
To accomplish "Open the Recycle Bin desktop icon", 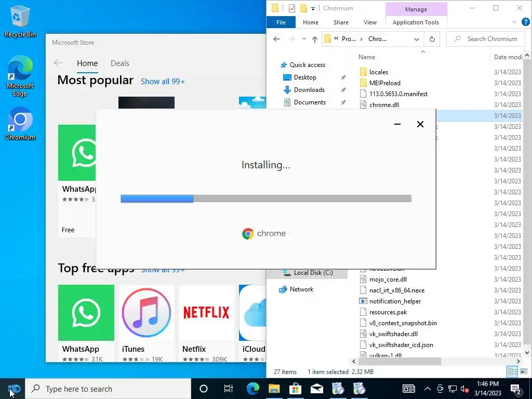I will coord(20,21).
